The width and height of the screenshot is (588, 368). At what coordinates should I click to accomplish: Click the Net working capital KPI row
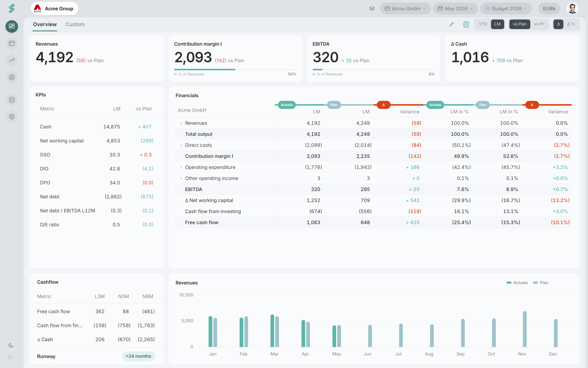point(97,141)
